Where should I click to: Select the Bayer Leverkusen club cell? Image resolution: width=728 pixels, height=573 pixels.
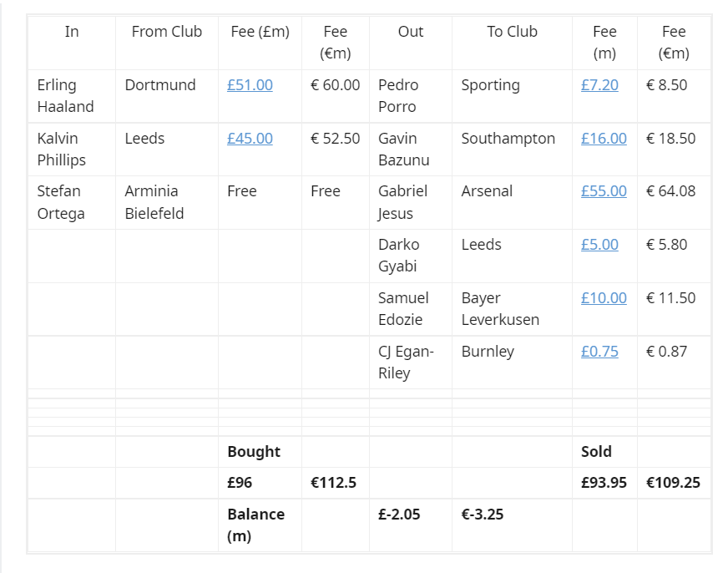512,309
